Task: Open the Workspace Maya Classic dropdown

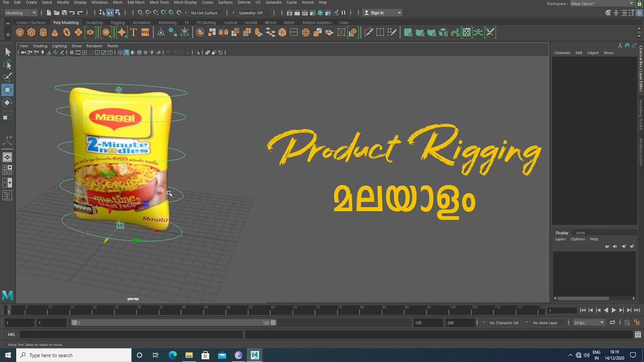Action: point(602,4)
